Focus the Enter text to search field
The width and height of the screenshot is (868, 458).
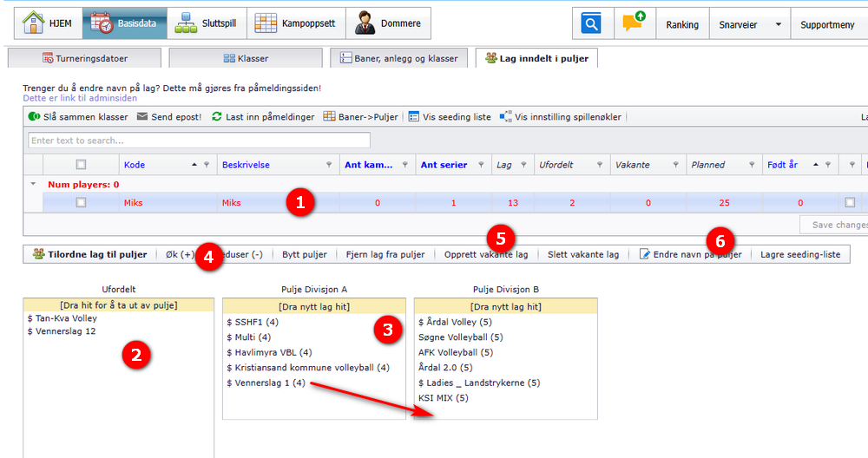200,141
